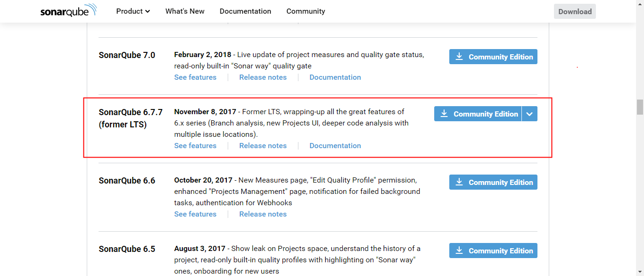Image resolution: width=644 pixels, height=276 pixels.
Task: Open the What's New menu item
Action: 185,11
